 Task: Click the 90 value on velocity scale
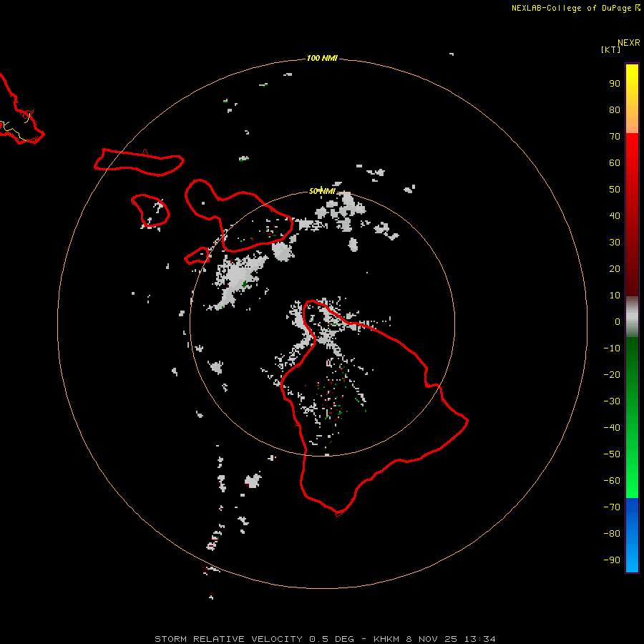pyautogui.click(x=615, y=84)
